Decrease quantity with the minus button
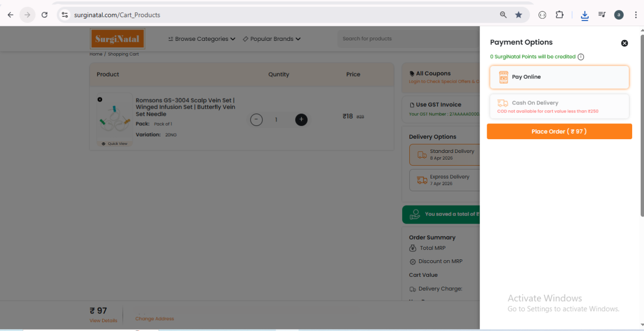Image resolution: width=644 pixels, height=331 pixels. [256, 120]
